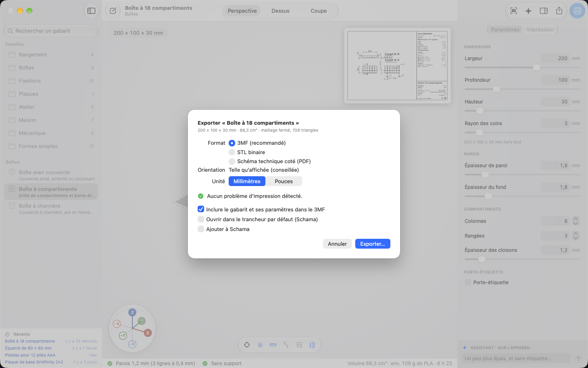This screenshot has width=588, height=368.
Task: Toggle the grid icon in bottom toolbar
Action: pyautogui.click(x=260, y=345)
